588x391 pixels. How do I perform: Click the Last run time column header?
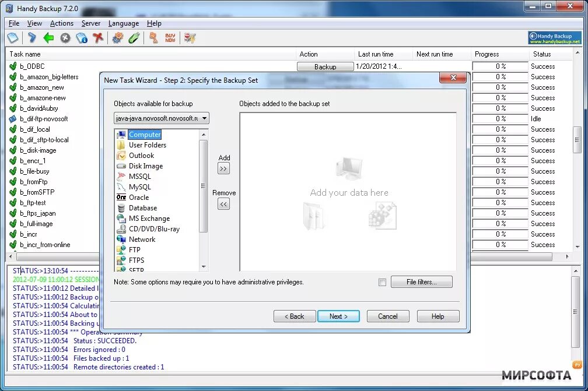[383, 54]
